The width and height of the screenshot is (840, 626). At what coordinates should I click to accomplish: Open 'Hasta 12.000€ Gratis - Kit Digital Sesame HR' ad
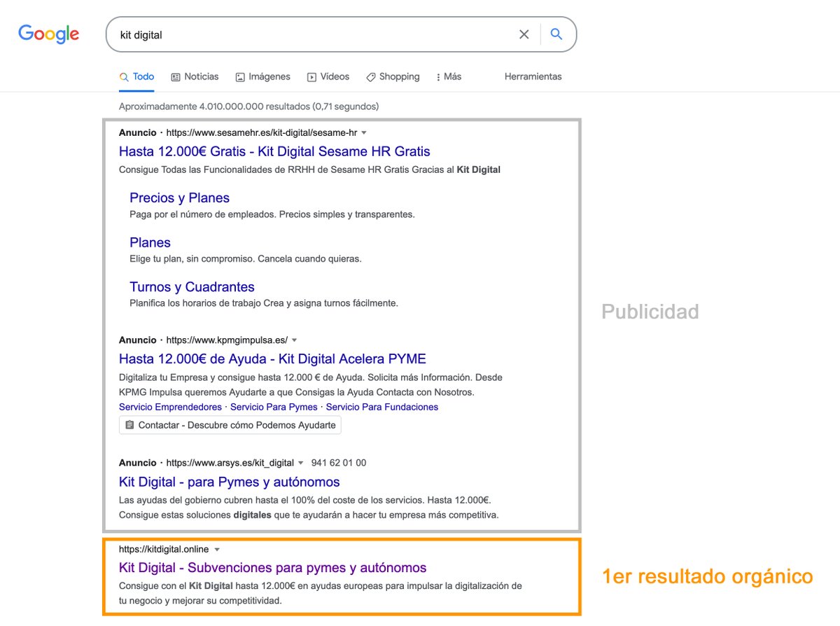point(274,151)
